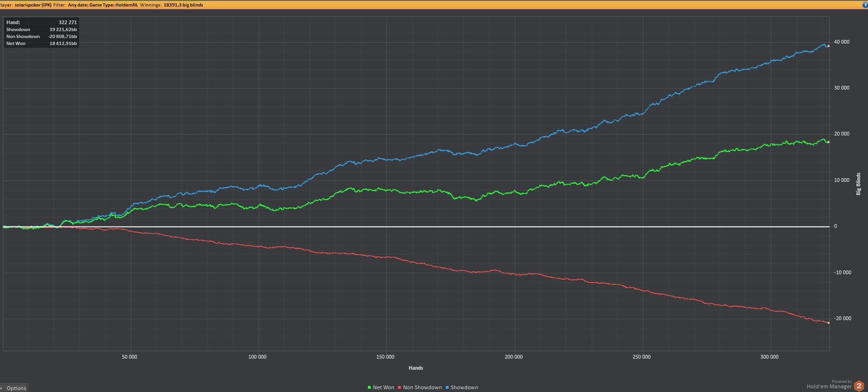Viewport: 868px width, 392px height.
Task: Click the red Non Showdown legend swatch
Action: (x=399, y=387)
